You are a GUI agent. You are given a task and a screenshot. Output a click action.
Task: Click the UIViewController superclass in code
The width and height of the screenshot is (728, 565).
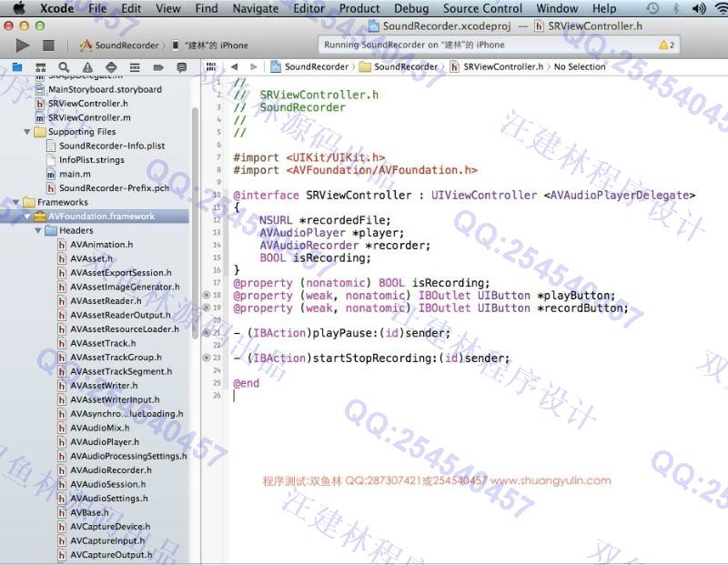coord(484,196)
